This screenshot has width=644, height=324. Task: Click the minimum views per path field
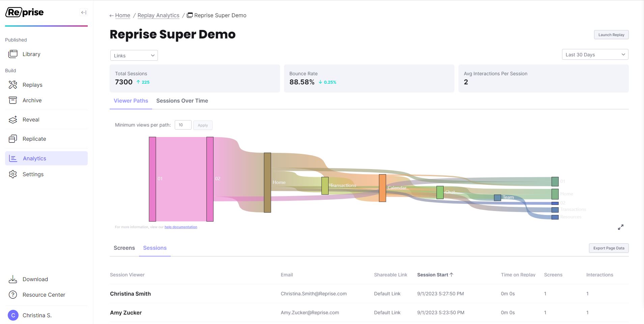(x=183, y=125)
